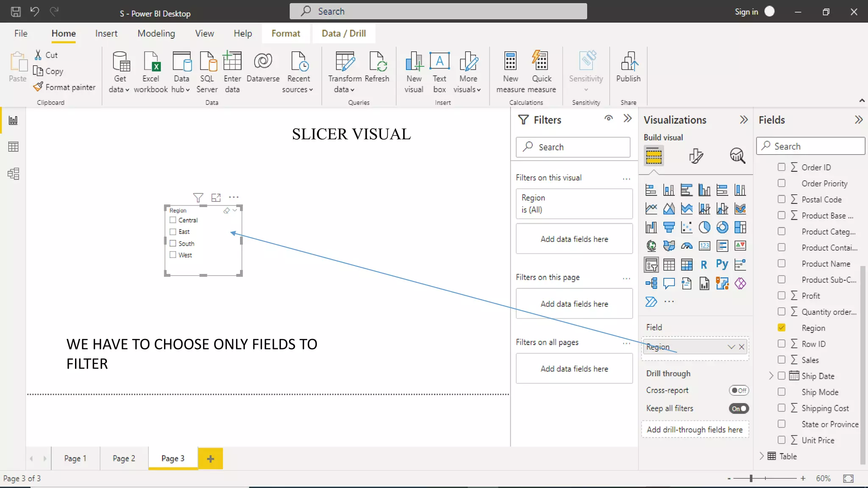868x488 pixels.
Task: Insert a New visual
Action: [414, 72]
